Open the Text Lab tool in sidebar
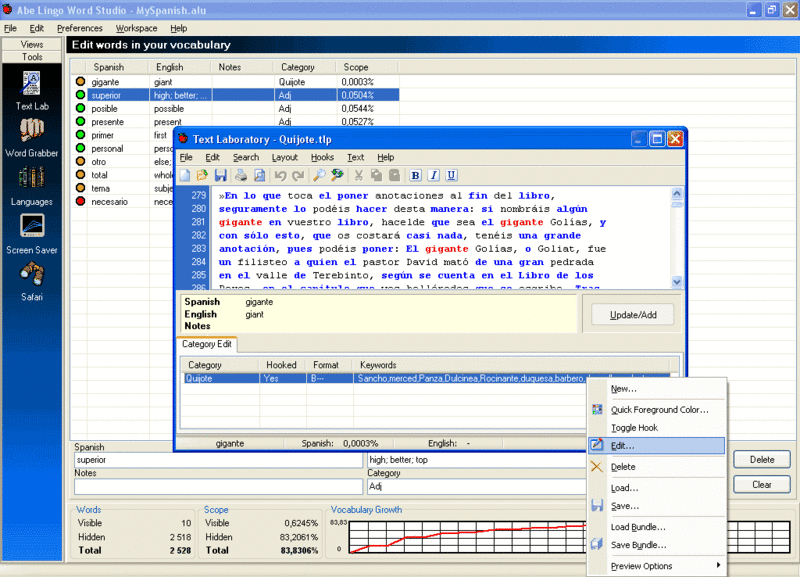 point(32,91)
